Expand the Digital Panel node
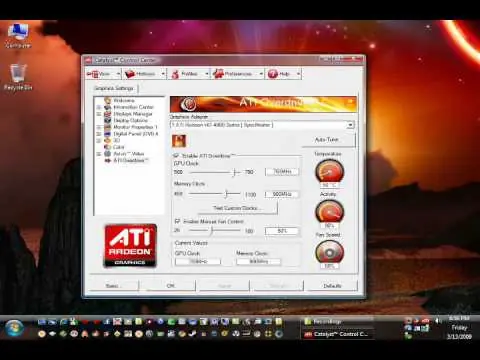This screenshot has width=480, height=360. pos(99,134)
